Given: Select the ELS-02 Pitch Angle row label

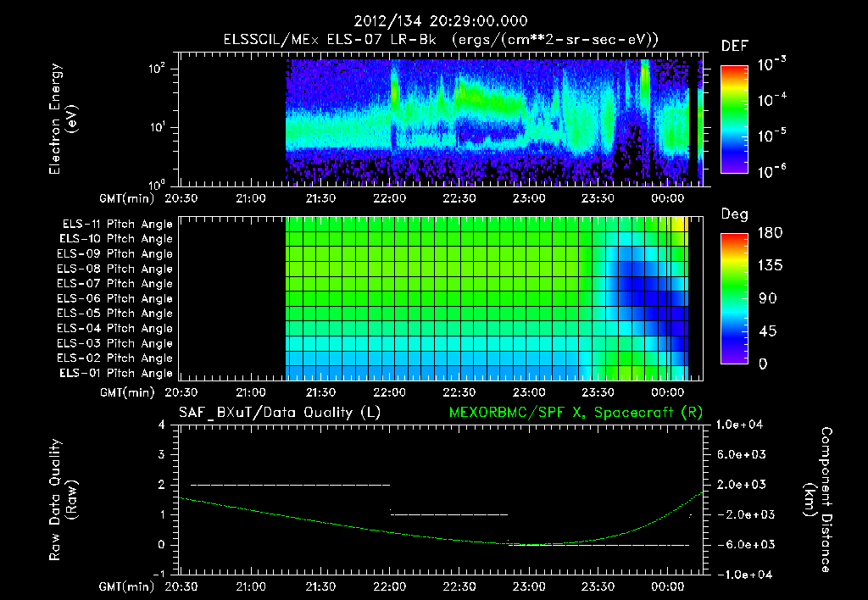Looking at the screenshot, I should [x=115, y=358].
